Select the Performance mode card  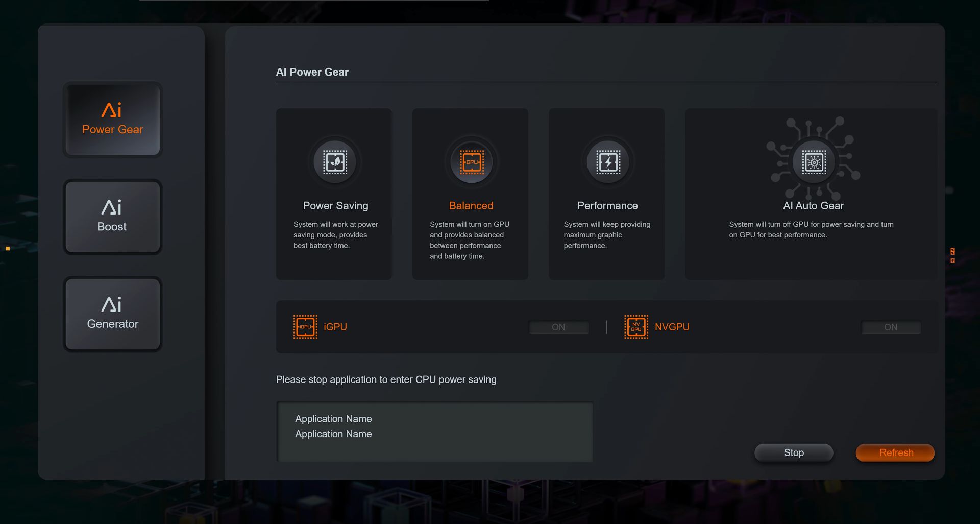(606, 194)
